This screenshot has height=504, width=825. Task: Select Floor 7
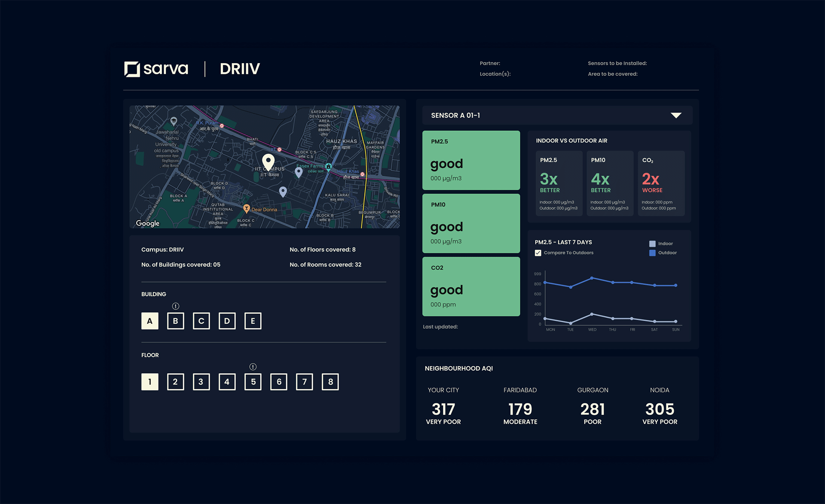304,382
